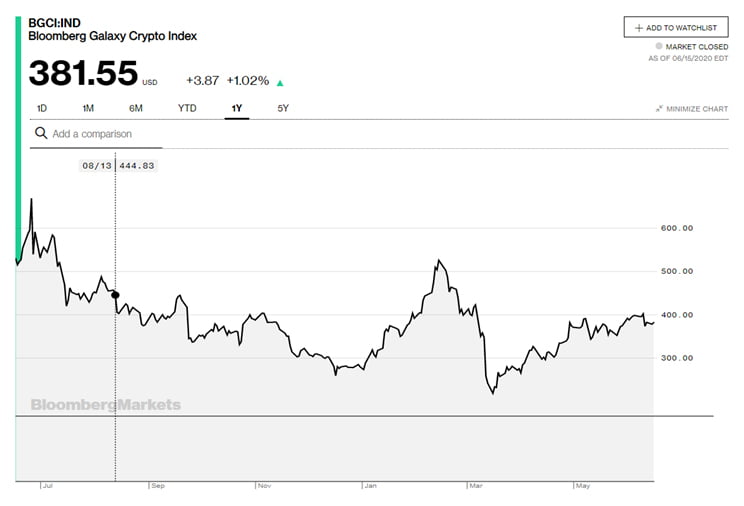
Task: Select the 1D time range tab
Action: [42, 109]
